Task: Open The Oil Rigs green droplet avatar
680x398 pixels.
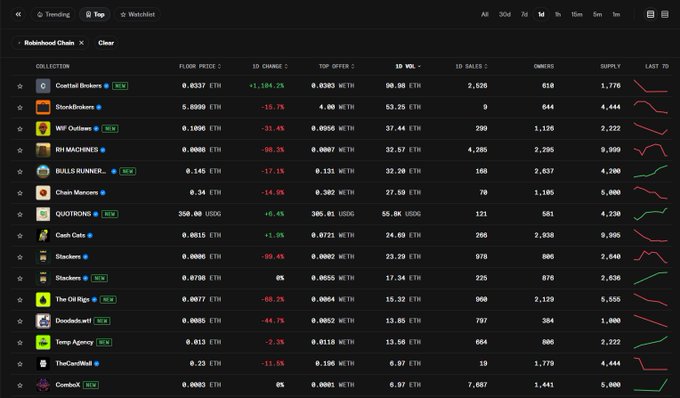Action: click(x=43, y=300)
